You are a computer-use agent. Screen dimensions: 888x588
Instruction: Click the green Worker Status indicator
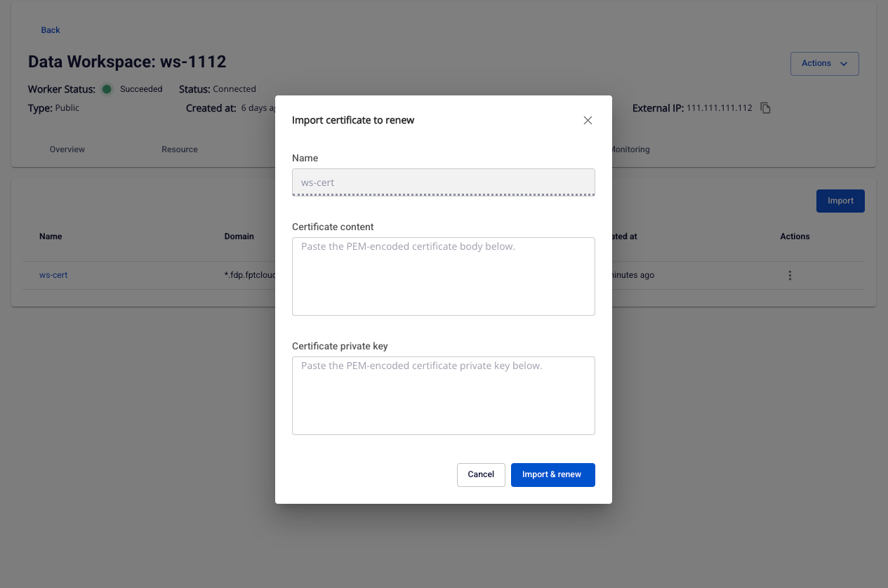point(107,89)
